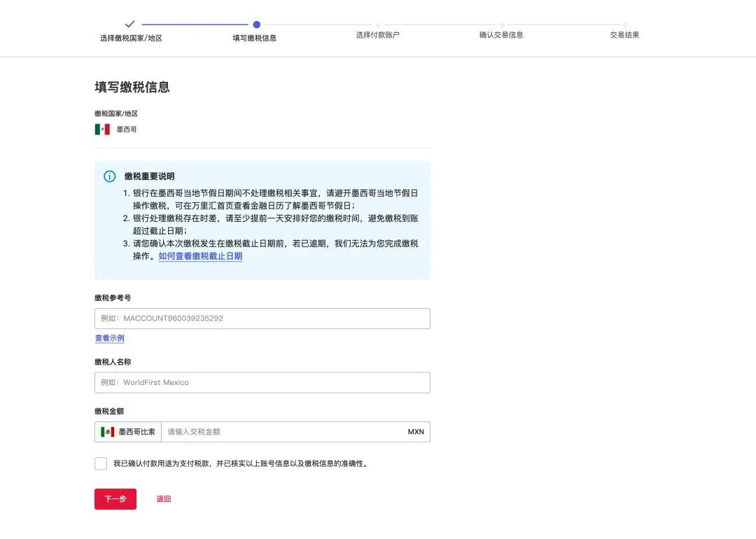Click the 查看示例 link
The image size is (756, 539).
coord(109,338)
